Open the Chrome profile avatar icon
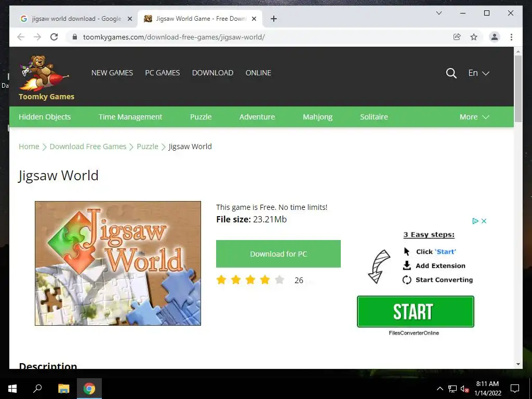 tap(495, 37)
